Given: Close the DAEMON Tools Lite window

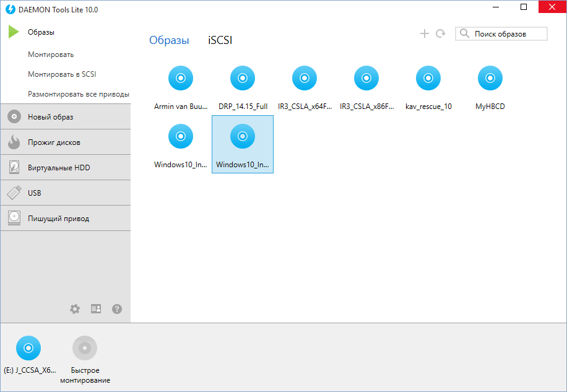Looking at the screenshot, I should click(x=552, y=7).
